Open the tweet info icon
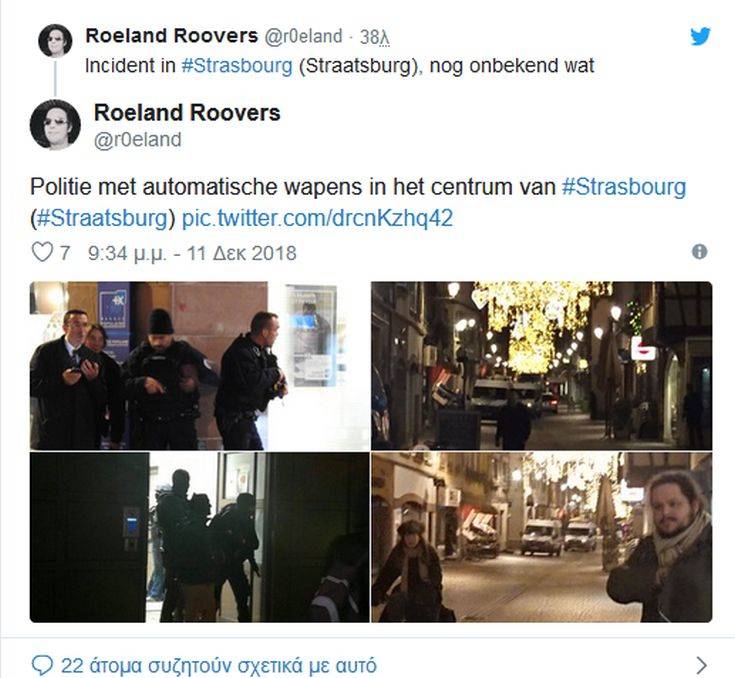The image size is (735, 678). pos(699,252)
